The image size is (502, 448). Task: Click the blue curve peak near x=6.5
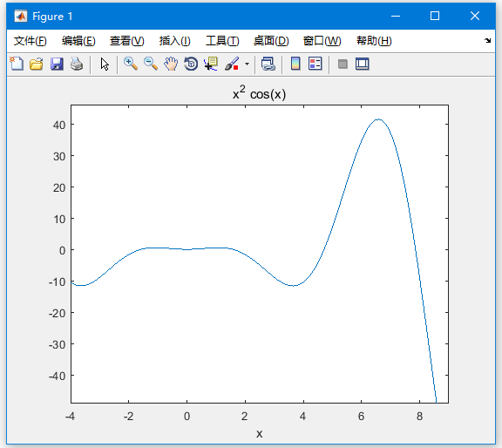(378, 119)
